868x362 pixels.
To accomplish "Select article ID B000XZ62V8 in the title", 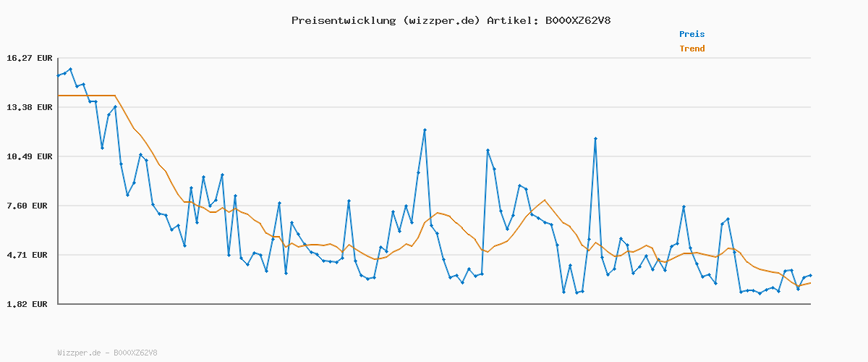I will pyautogui.click(x=577, y=20).
